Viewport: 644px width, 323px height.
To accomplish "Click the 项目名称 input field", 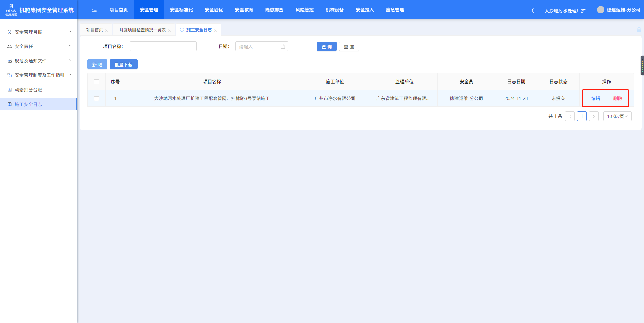I will [163, 46].
